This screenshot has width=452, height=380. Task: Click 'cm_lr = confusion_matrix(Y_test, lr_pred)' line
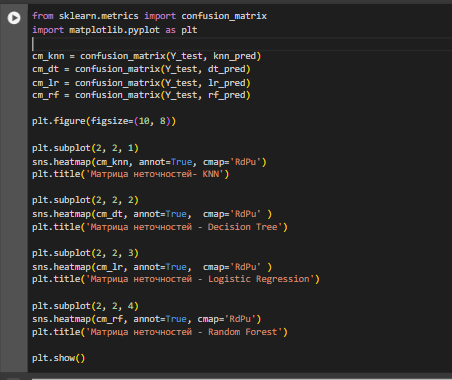(141, 83)
